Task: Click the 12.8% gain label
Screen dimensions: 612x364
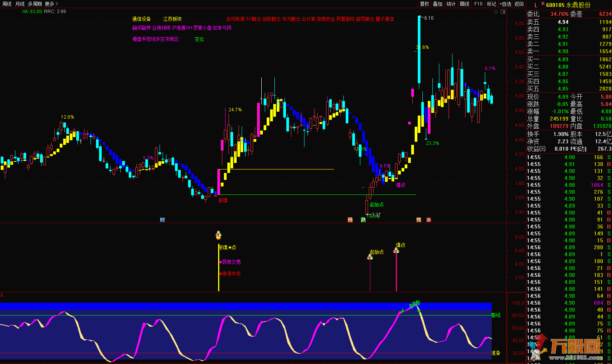Action: (67, 117)
